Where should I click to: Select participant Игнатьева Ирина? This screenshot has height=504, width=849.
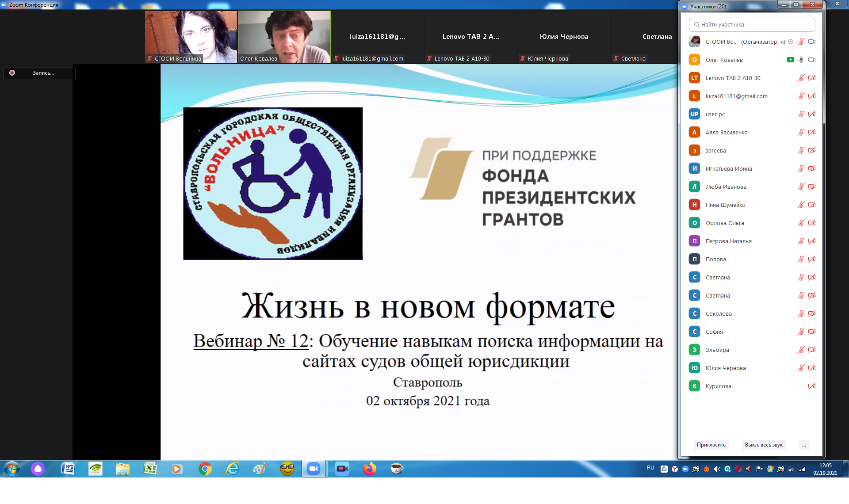(x=752, y=168)
